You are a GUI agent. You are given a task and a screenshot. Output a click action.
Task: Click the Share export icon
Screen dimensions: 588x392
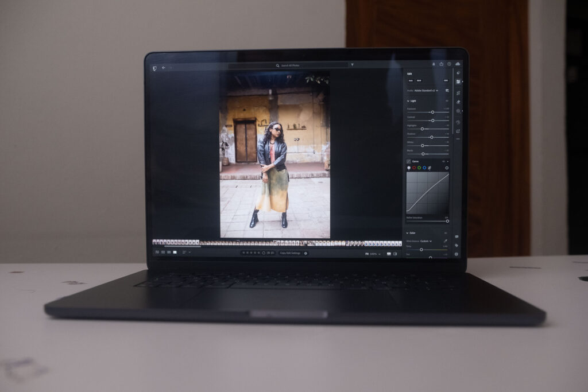pos(441,64)
